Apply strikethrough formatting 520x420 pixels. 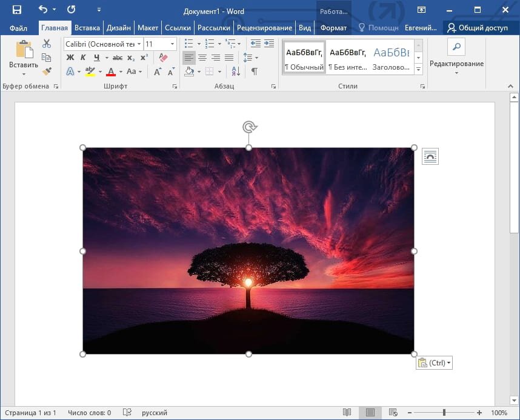(x=118, y=58)
